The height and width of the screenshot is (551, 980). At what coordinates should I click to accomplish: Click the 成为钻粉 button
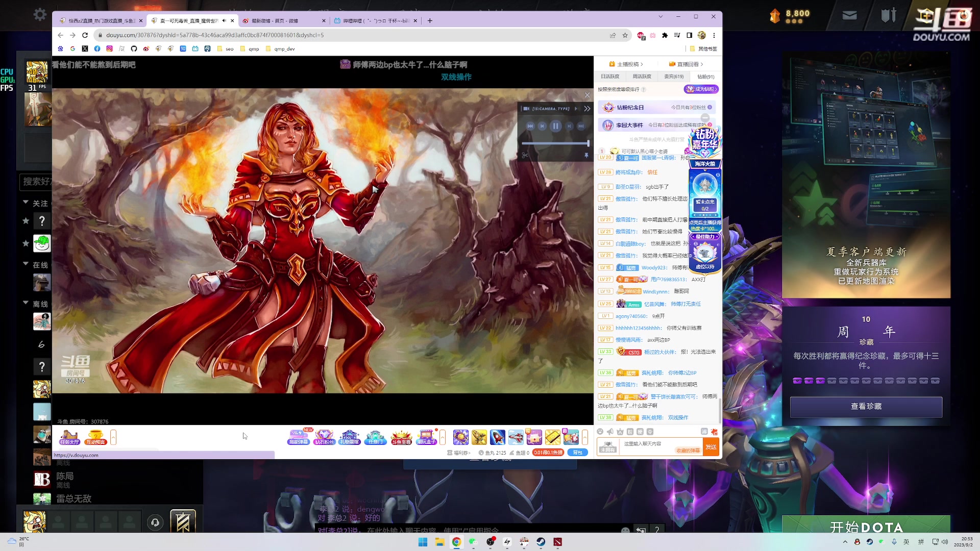click(701, 89)
